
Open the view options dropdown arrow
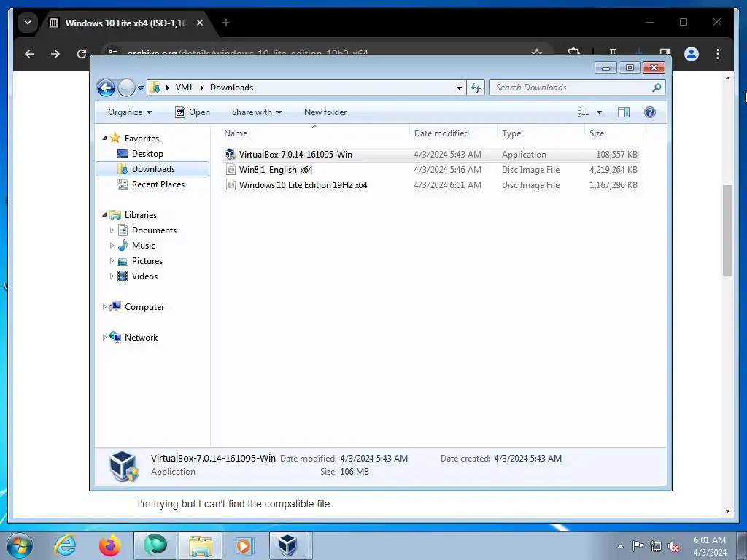pos(600,112)
